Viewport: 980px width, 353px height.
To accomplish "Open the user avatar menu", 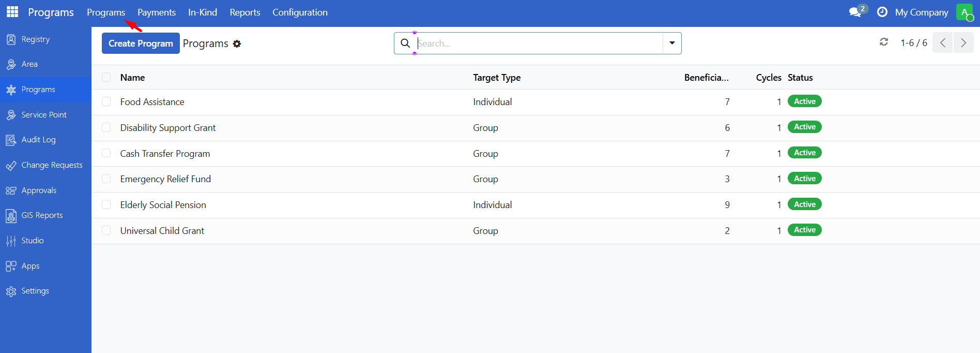I will [x=964, y=12].
